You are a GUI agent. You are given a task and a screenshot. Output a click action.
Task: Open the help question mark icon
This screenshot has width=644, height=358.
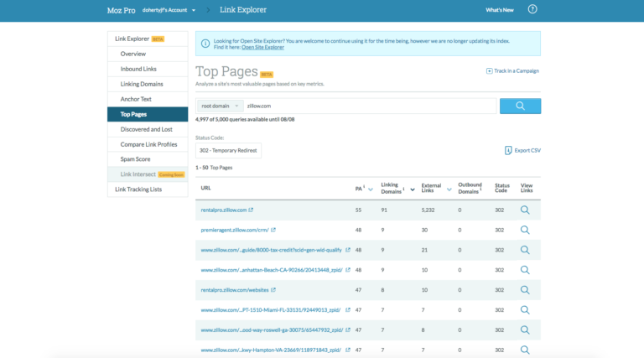[x=532, y=9]
